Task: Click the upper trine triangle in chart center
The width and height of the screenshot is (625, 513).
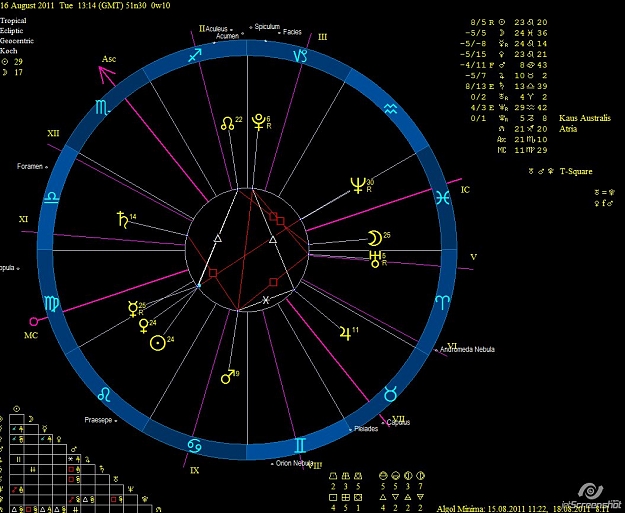Action: pos(217,238)
